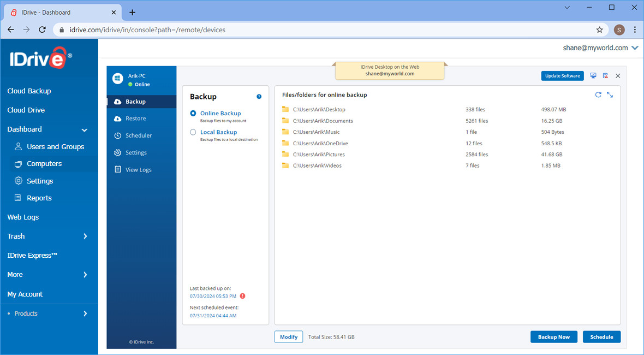Open the Scheduler tab in device panel
The height and width of the screenshot is (355, 644).
coord(139,135)
